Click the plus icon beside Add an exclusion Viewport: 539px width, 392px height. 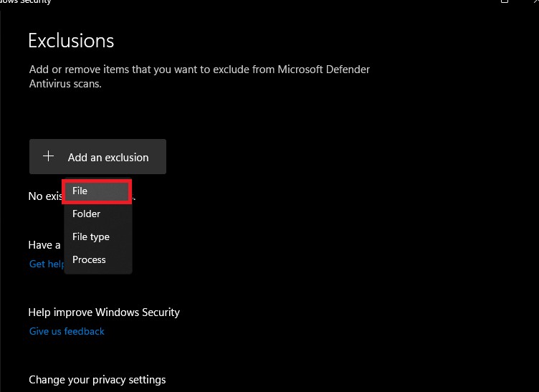[49, 156]
